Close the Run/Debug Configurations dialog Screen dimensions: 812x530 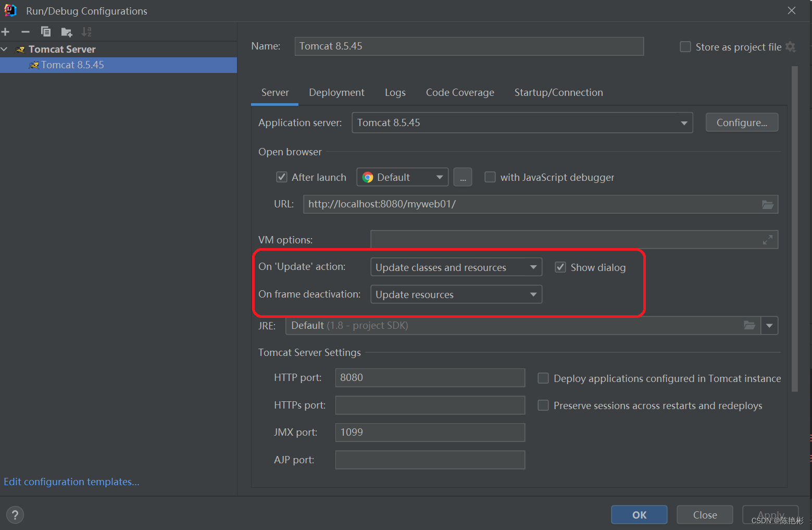pos(792,10)
